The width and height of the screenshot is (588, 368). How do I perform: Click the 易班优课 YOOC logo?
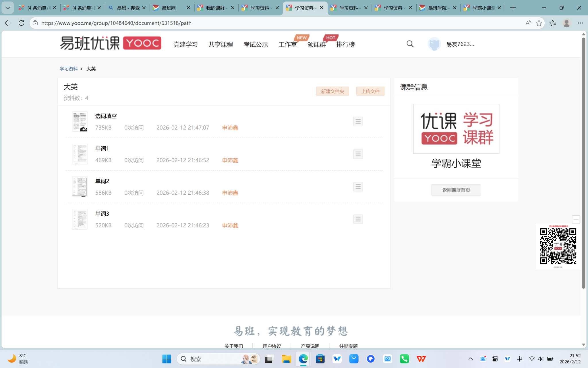pos(111,43)
